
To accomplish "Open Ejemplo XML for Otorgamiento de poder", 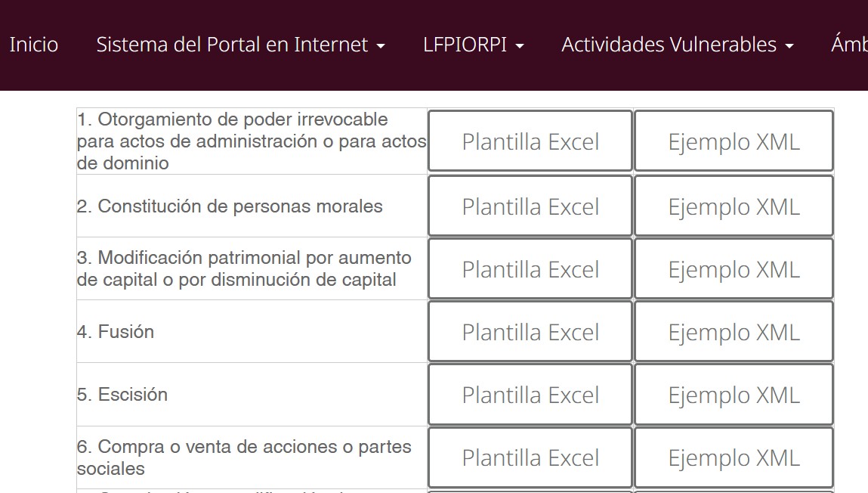I will point(733,141).
